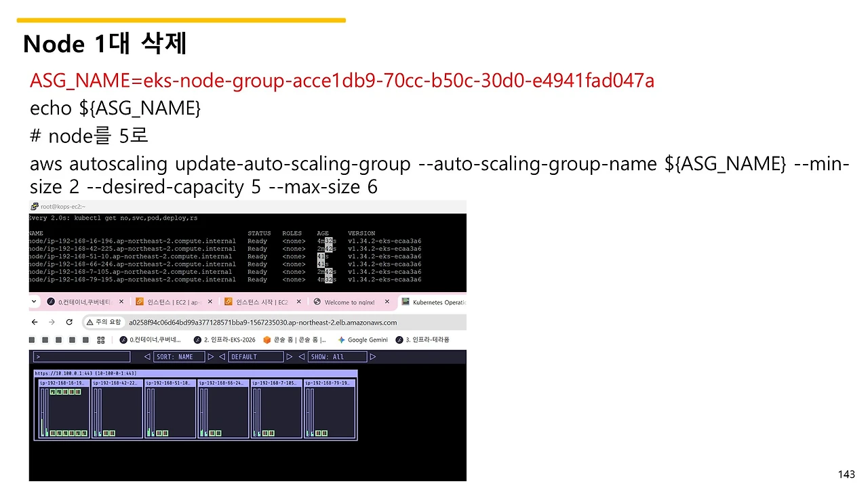Viewport: 868px width, 488px height.
Task: Click next arrow beside DEFAULT theme
Action: 290,357
